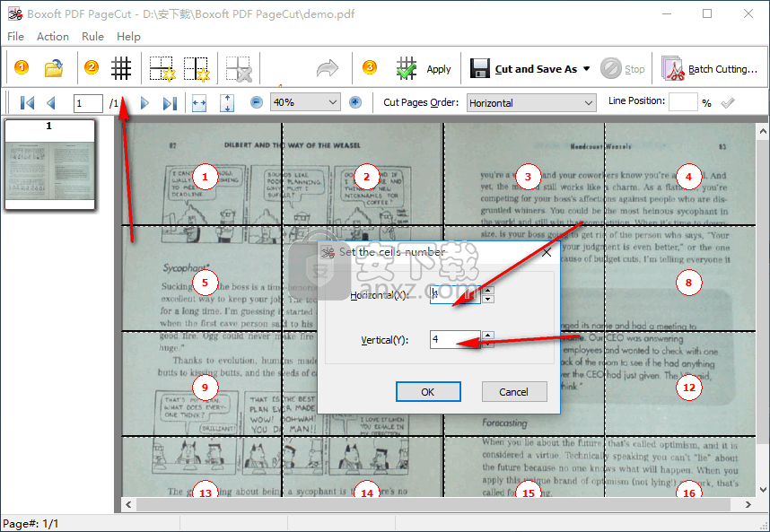
Task: Click the horizontal scrollbar left arrow
Action: [128, 504]
